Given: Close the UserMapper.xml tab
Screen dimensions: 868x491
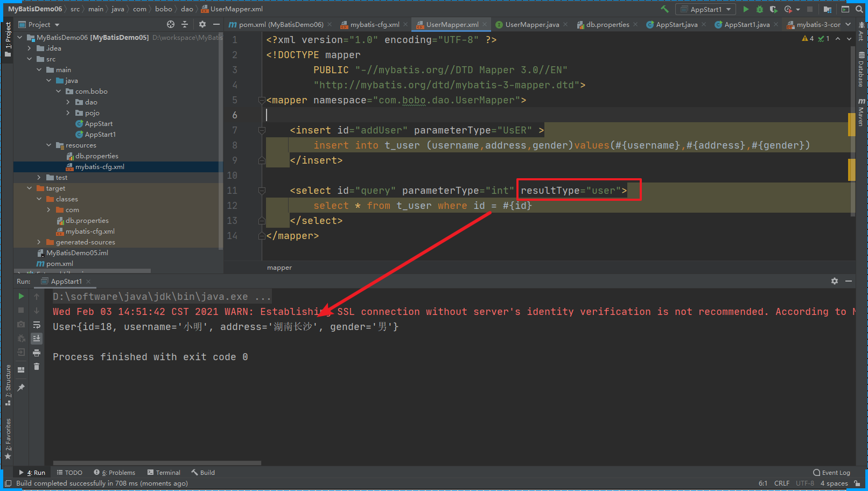Looking at the screenshot, I should (x=485, y=24).
